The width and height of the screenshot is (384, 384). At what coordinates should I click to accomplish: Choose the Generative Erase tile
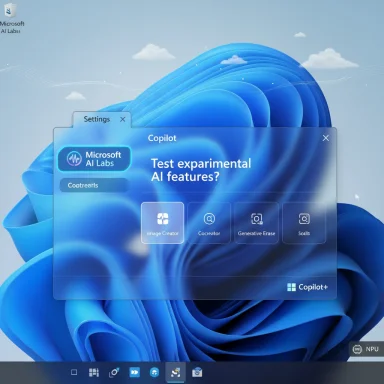256,223
